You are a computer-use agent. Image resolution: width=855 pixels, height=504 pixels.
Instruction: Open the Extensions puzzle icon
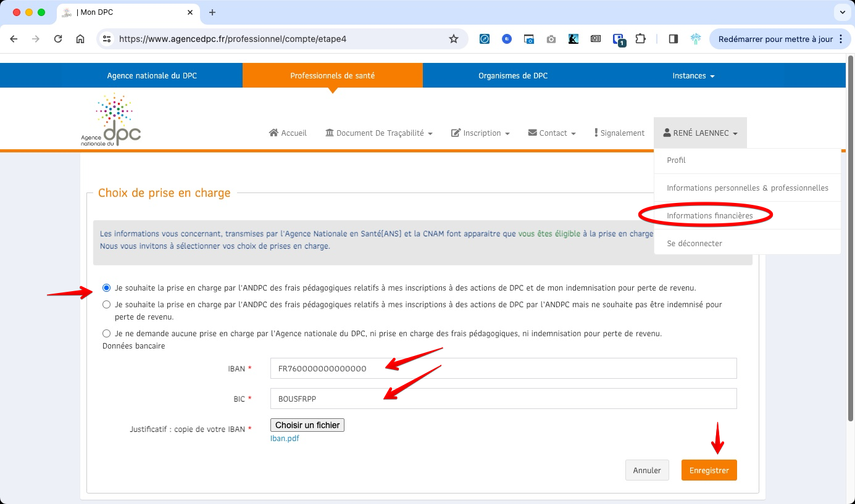click(x=640, y=39)
